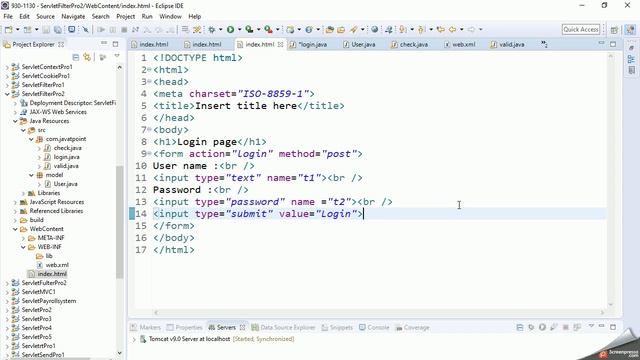Select check.java in Project Explorer tree
The width and height of the screenshot is (640, 360).
(x=67, y=148)
